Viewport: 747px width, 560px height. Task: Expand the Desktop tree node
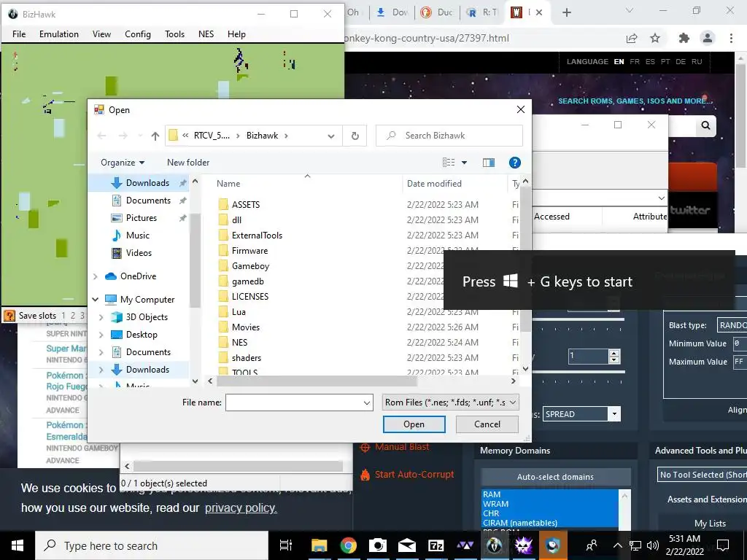(101, 335)
